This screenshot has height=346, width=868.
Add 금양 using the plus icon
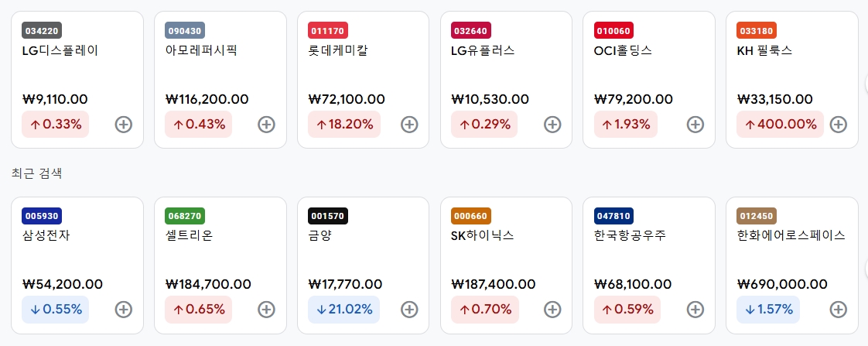point(409,310)
